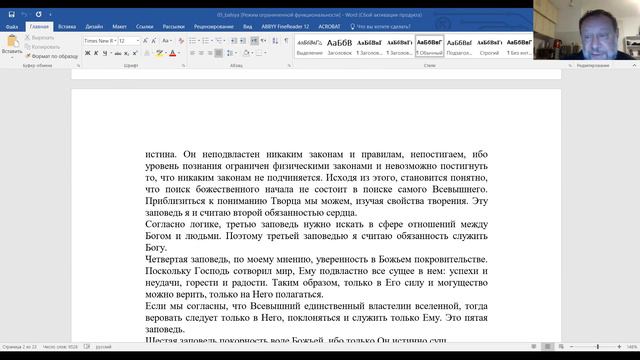Apply numbered list
The width and height of the screenshot is (640, 360).
coord(205,41)
